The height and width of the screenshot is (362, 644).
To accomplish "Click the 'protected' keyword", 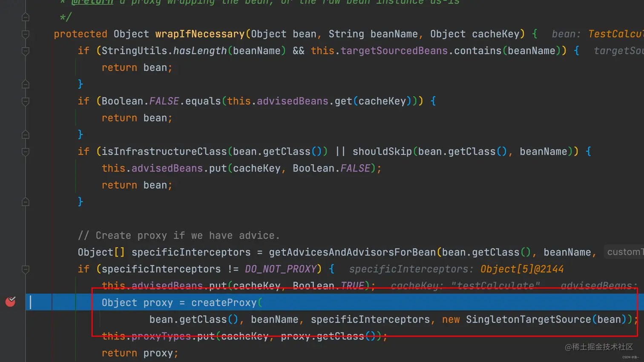I will pos(80,34).
